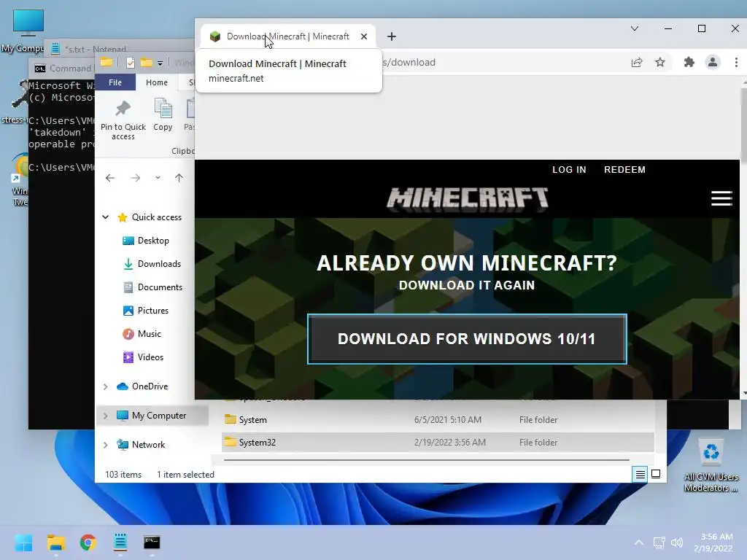The height and width of the screenshot is (560, 747).
Task: Open the Chrome profile avatar
Action: [x=713, y=63]
